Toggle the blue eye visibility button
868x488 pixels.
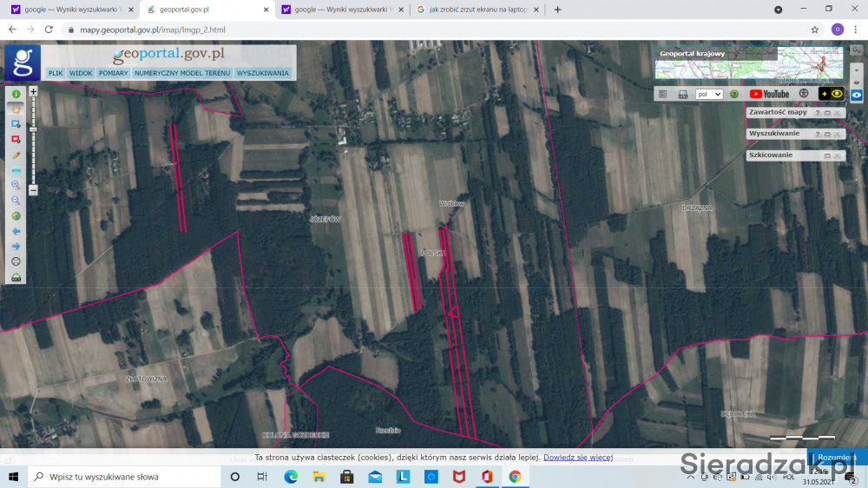tap(857, 96)
